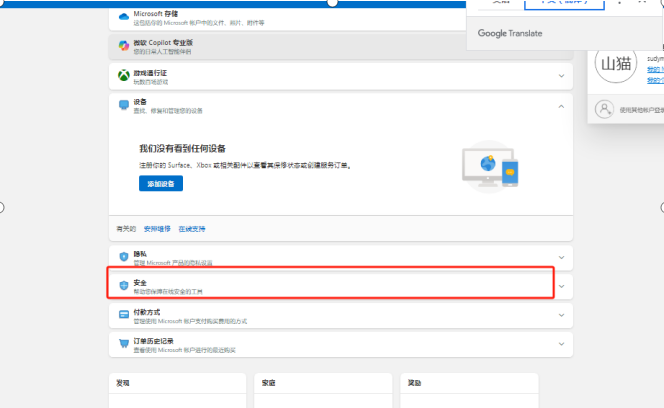Click the monitor icon beside 设备
The height and width of the screenshot is (408, 664).
coord(124,104)
